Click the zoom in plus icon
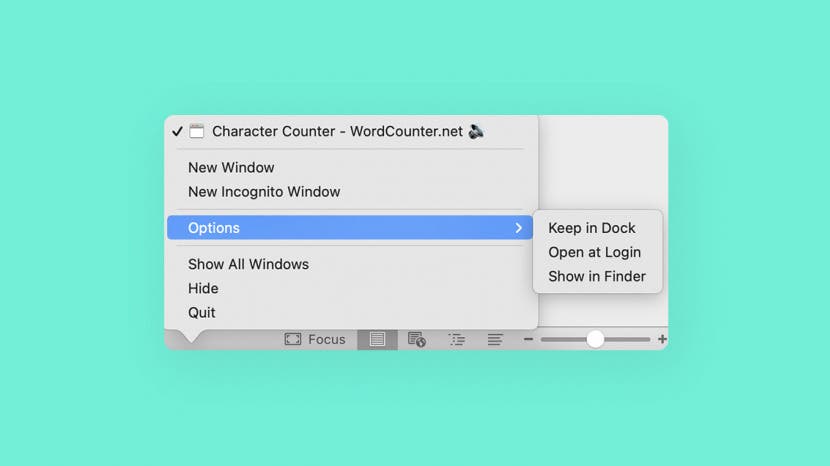 coord(662,339)
